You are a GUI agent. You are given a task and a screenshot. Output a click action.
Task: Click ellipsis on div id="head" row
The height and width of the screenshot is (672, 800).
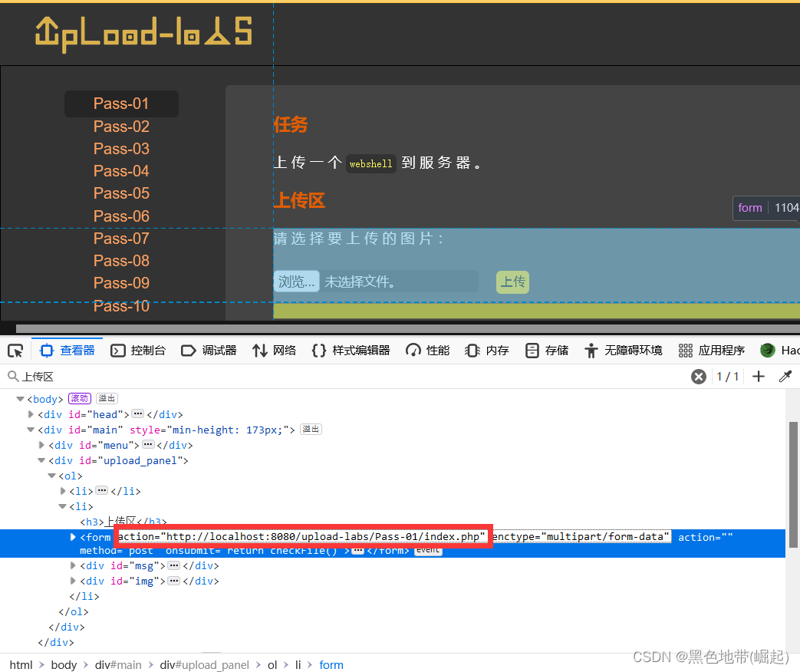click(138, 413)
